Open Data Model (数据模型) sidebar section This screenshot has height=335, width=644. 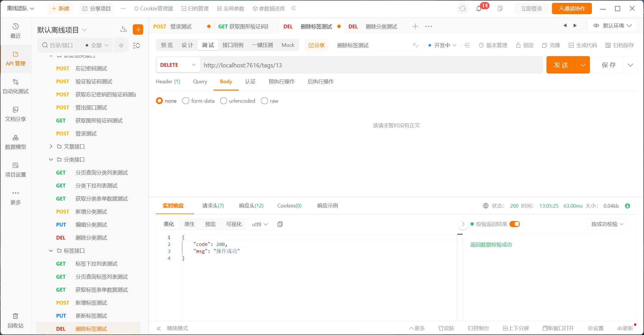[16, 142]
